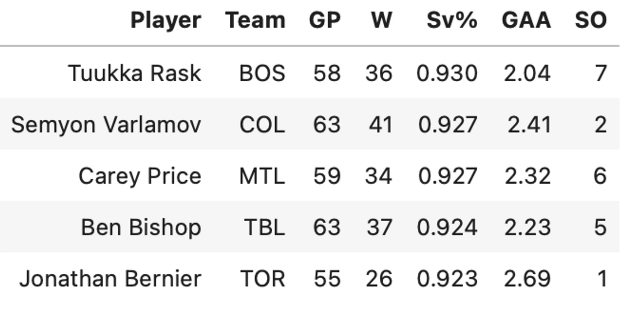Click the Player column header
The width and height of the screenshot is (644, 314).
pyautogui.click(x=165, y=20)
